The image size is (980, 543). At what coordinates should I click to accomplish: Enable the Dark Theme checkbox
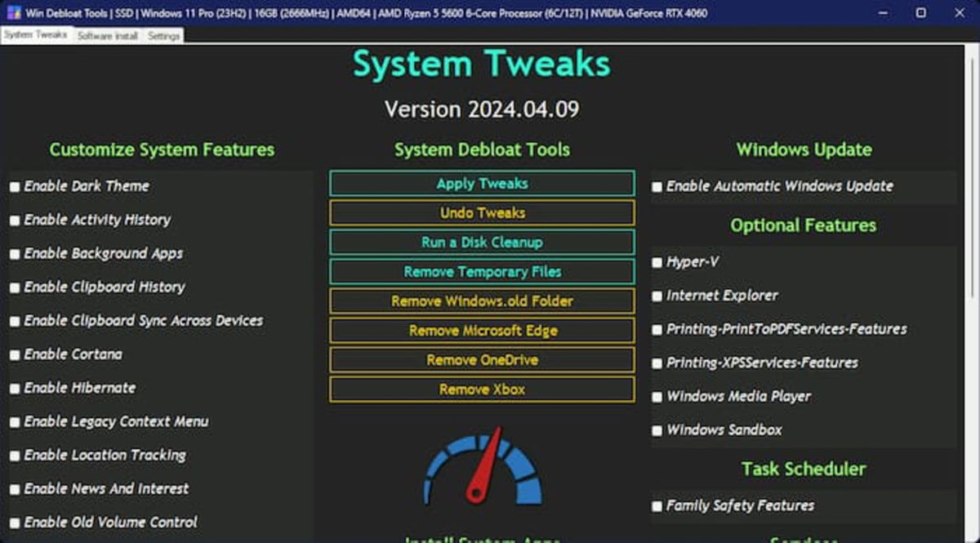pos(13,186)
